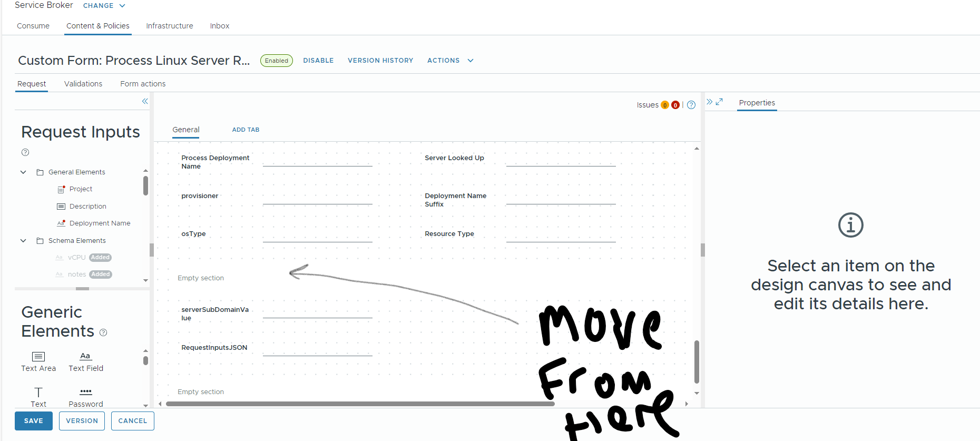Screen dimensions: 980x441
Task: Open the Infrastructure tab
Action: [170, 26]
